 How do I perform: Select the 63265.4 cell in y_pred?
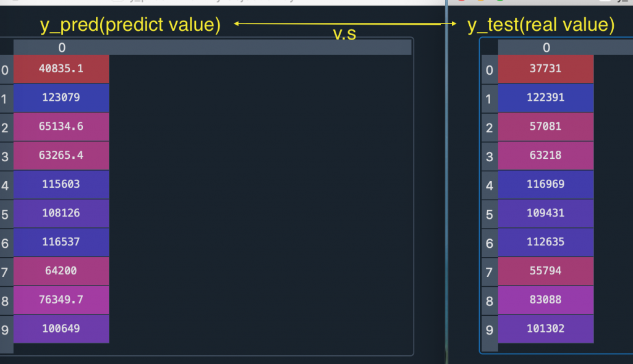[x=61, y=155]
